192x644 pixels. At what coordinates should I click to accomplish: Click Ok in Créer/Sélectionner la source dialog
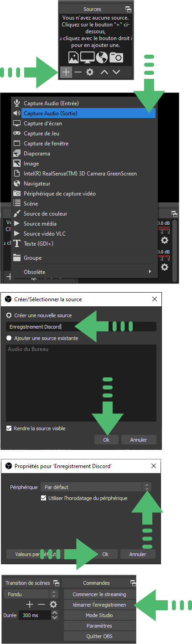tap(106, 440)
